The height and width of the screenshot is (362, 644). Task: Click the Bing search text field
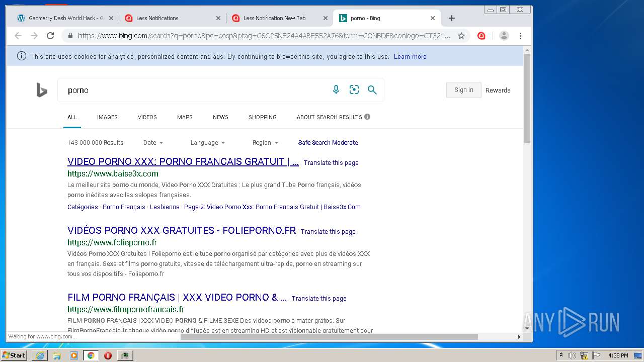(196, 90)
